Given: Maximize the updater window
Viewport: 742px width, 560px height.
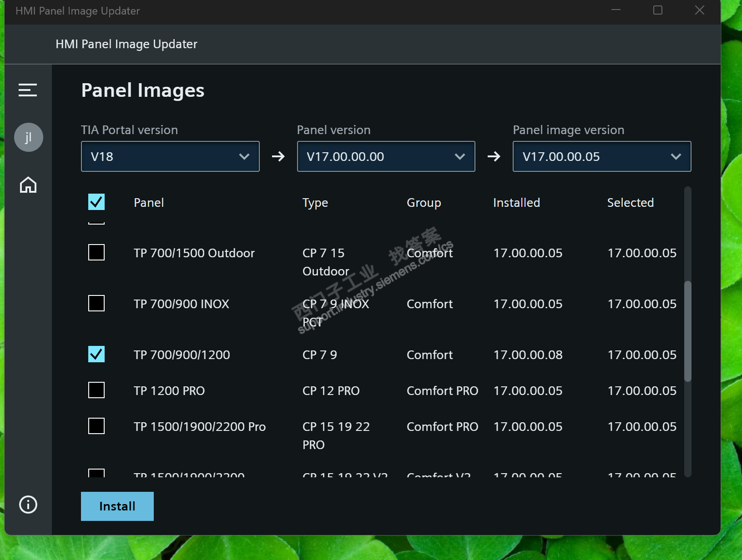Looking at the screenshot, I should click(658, 10).
